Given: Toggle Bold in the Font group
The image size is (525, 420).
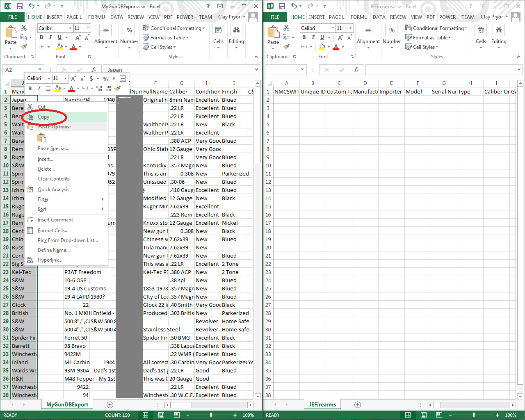Looking at the screenshot, I should click(x=41, y=37).
